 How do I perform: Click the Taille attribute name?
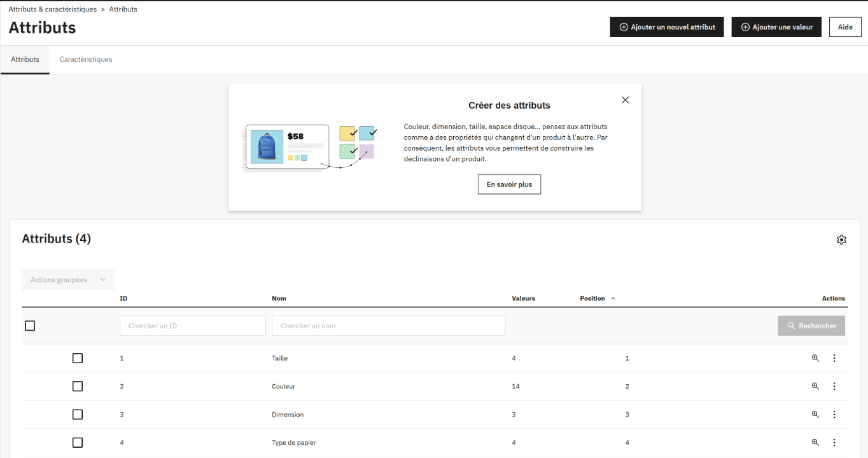coord(280,358)
